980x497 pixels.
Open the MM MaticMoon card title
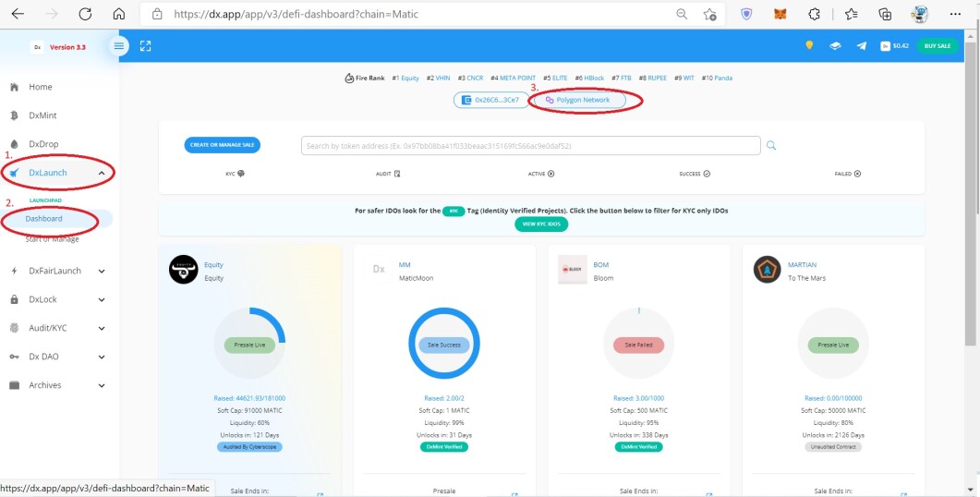coord(405,265)
